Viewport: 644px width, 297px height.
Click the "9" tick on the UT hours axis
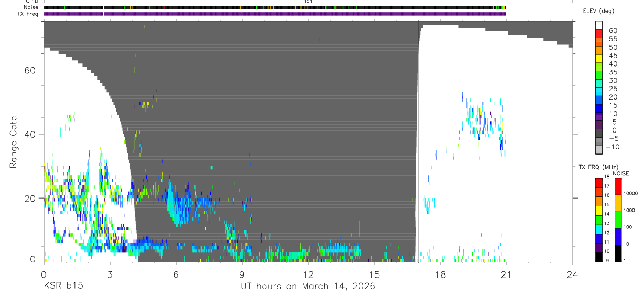242,273
